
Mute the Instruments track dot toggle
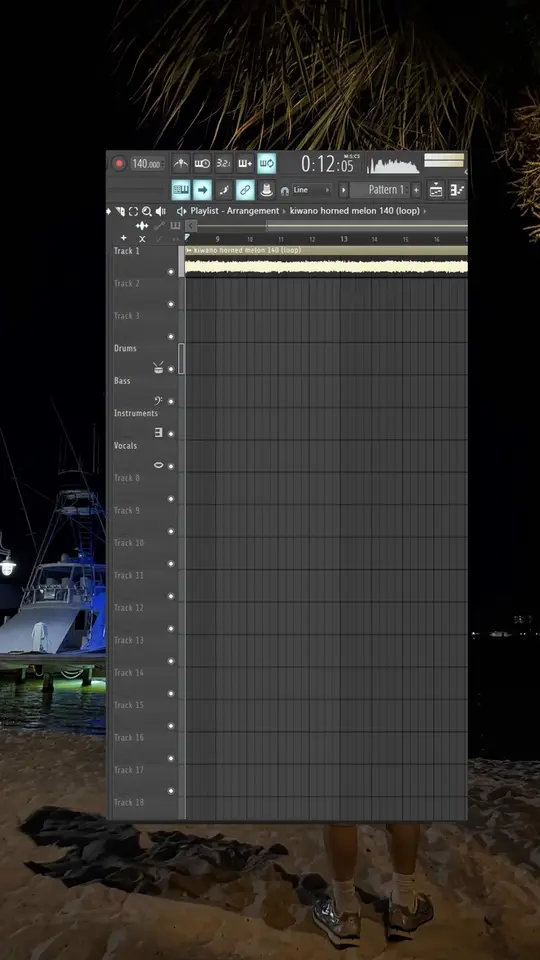(171, 433)
